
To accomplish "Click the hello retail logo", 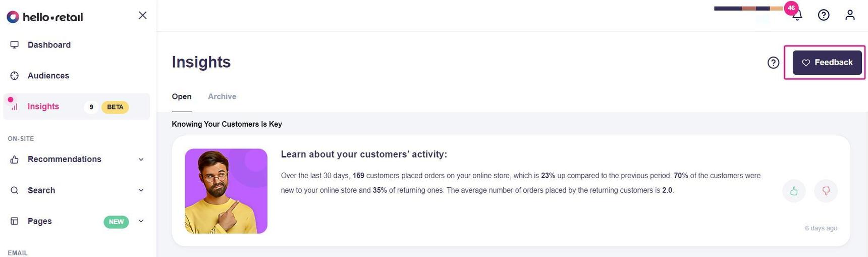I will coord(44,17).
